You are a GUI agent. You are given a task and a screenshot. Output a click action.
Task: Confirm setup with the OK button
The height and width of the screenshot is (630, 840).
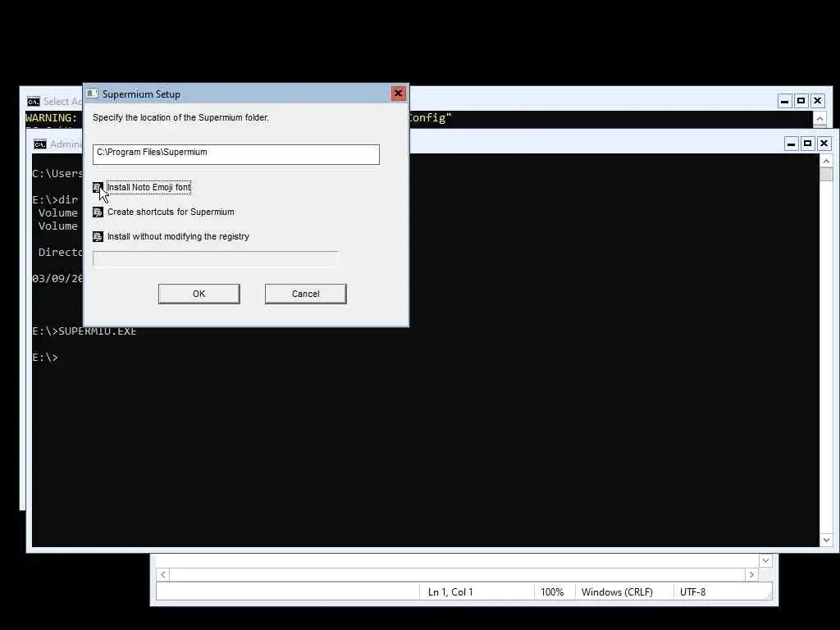click(199, 294)
